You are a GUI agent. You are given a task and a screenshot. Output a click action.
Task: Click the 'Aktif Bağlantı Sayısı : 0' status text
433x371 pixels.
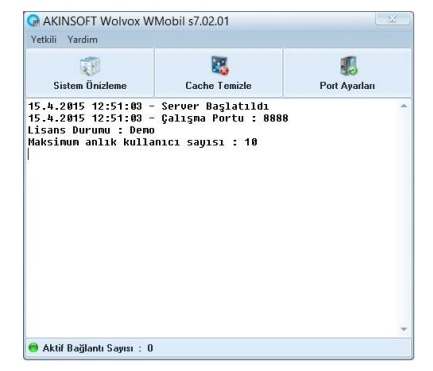98,348
